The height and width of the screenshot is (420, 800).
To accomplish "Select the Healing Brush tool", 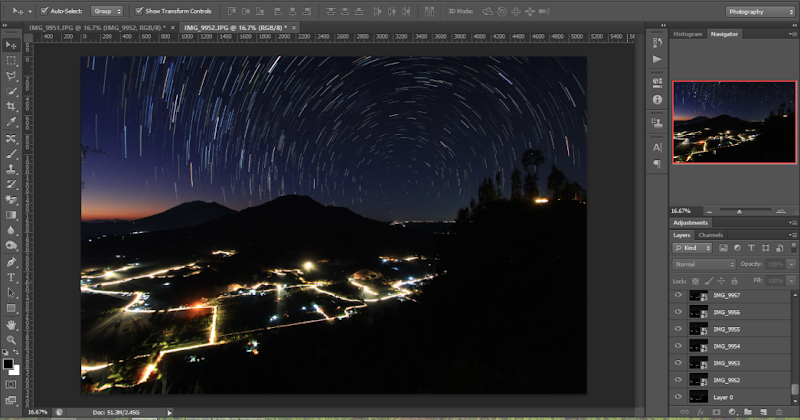I will 11,138.
